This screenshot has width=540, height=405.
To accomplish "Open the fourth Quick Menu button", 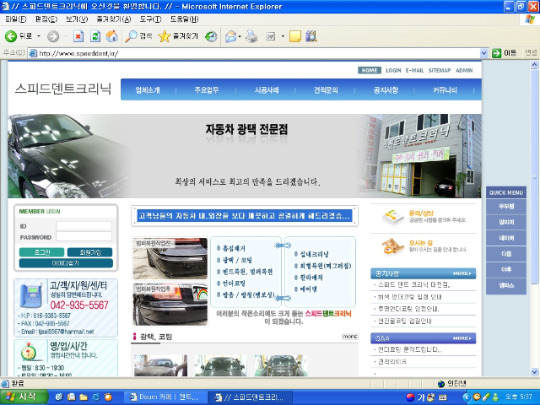I will (x=506, y=254).
